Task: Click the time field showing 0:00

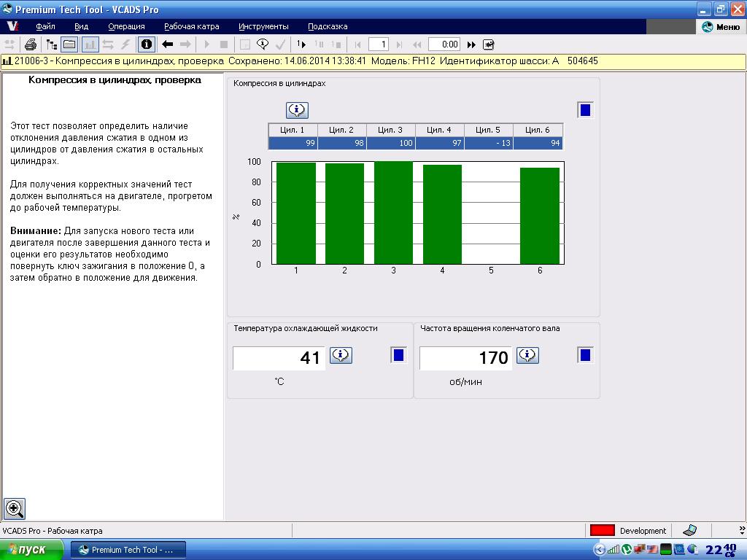Action: (x=444, y=44)
